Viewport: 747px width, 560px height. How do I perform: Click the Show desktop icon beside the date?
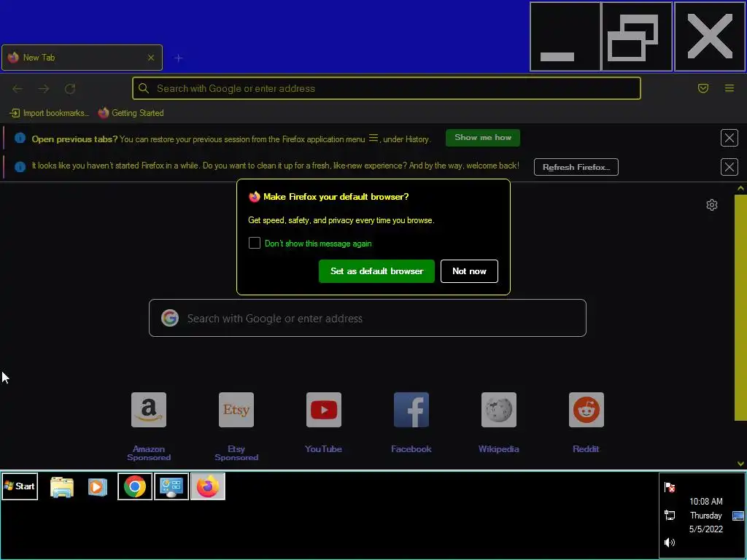(x=738, y=516)
